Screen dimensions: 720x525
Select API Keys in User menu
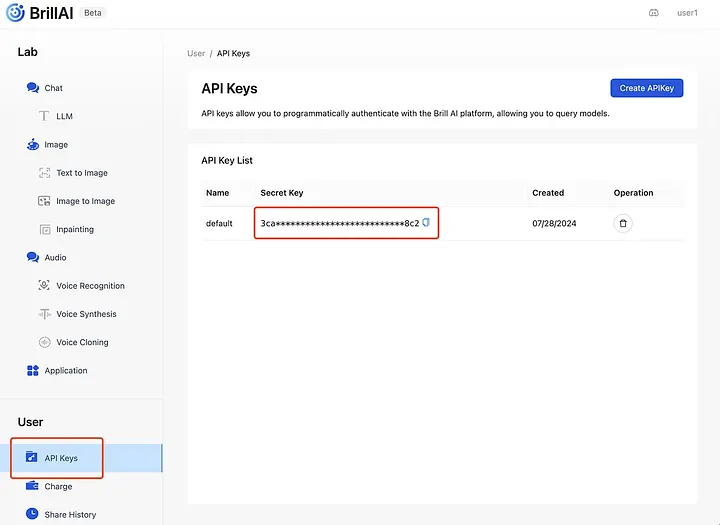coord(61,458)
